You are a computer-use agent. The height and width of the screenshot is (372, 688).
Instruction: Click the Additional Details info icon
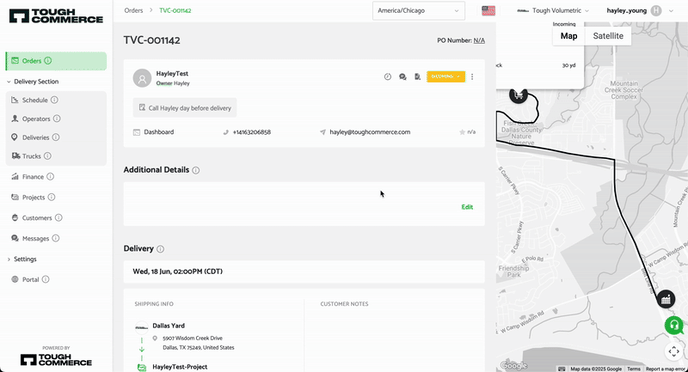click(196, 170)
